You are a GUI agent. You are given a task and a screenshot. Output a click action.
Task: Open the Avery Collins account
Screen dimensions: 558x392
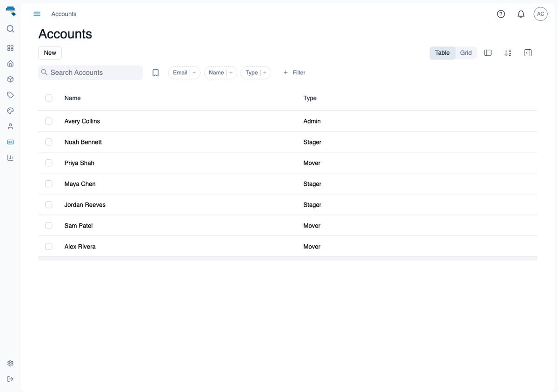(82, 121)
